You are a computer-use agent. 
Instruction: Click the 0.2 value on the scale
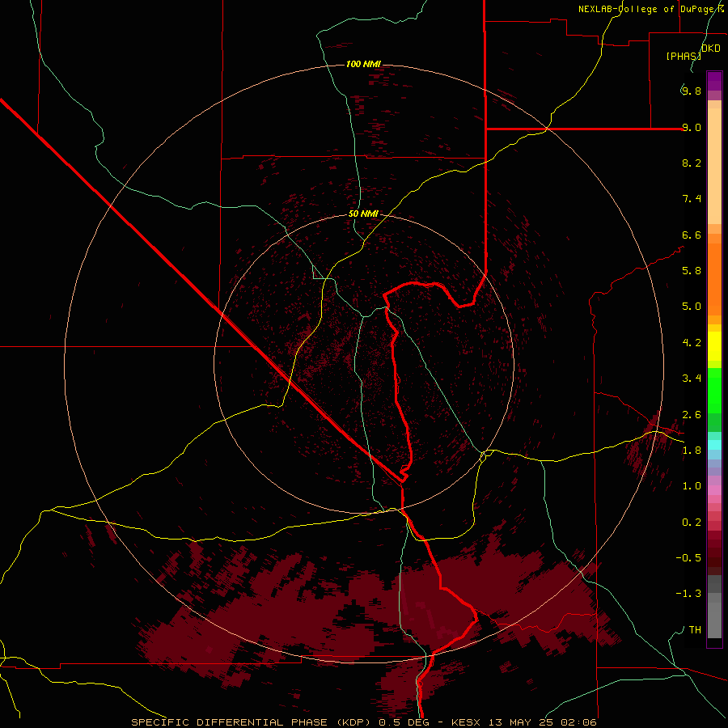click(x=692, y=523)
